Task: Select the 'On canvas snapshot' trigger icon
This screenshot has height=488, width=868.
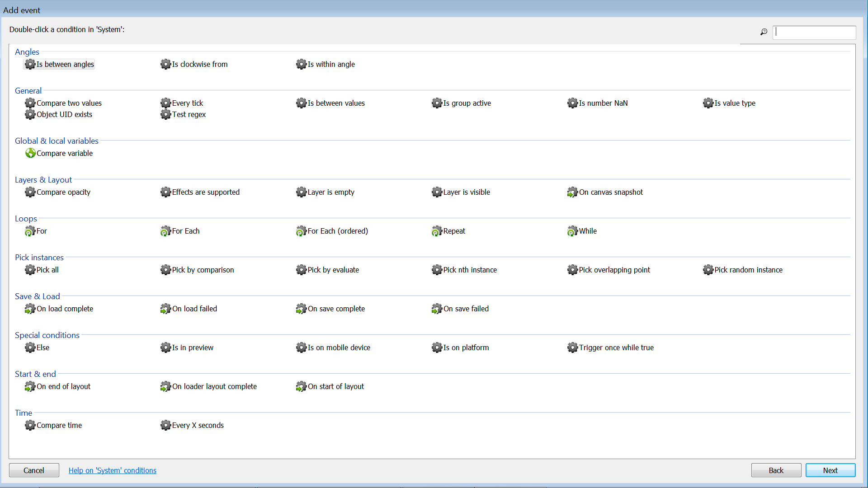Action: point(572,192)
